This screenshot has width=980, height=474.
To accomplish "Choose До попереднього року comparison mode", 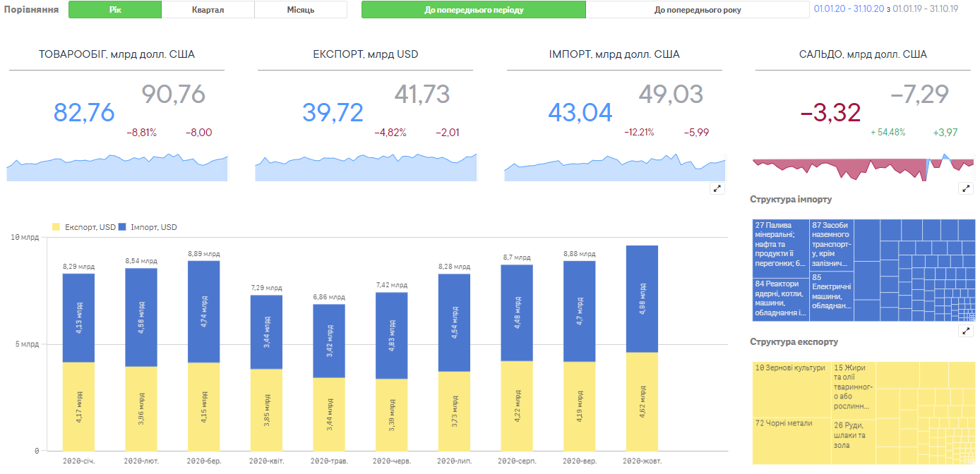I will point(698,10).
